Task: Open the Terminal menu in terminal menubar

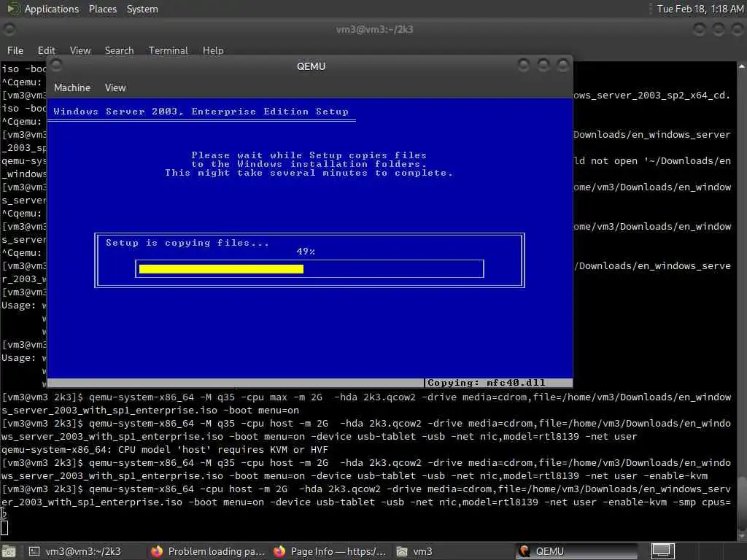Action: [x=169, y=50]
